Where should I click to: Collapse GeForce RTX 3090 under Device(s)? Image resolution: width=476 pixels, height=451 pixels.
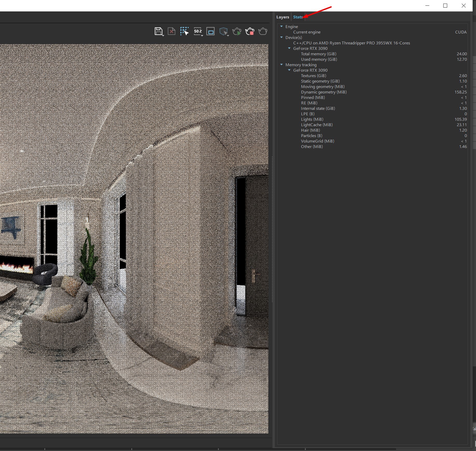click(289, 48)
